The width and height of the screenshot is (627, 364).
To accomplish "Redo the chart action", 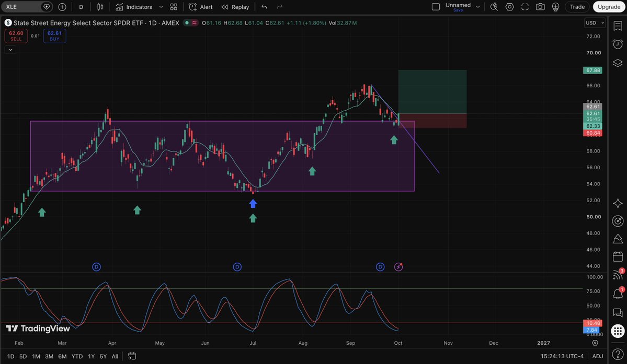I will (x=280, y=7).
